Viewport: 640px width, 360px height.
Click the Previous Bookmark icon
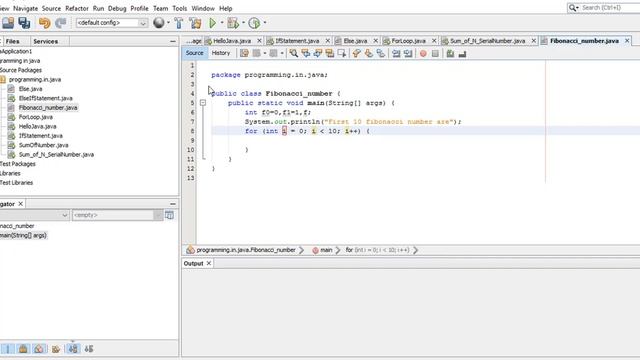[356, 53]
